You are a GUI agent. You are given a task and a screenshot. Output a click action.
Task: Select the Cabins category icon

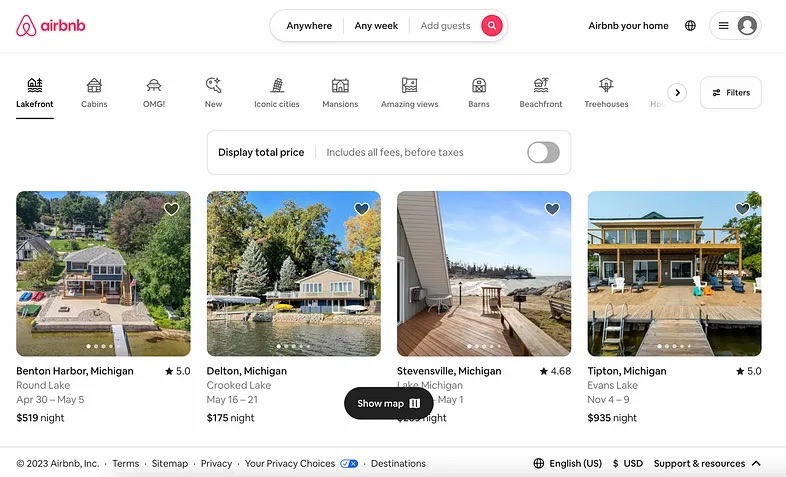pos(94,86)
